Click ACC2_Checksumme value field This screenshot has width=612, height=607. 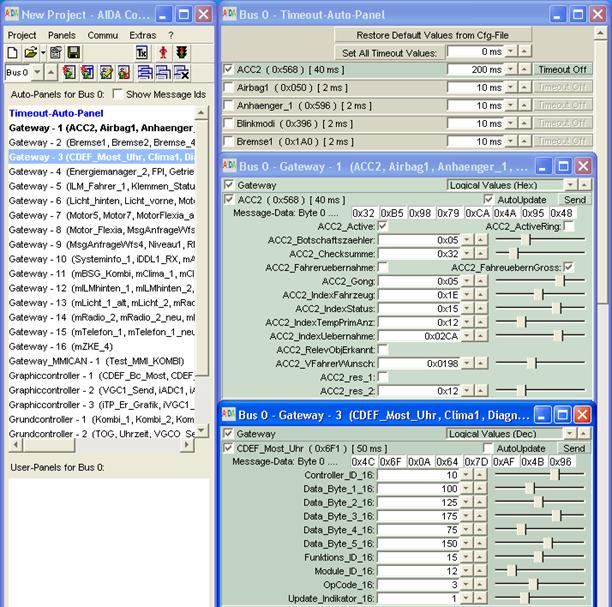pos(419,253)
